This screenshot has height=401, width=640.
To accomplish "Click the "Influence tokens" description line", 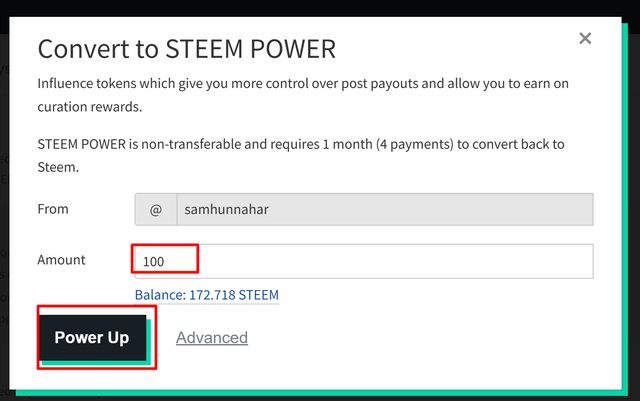I will tap(290, 84).
